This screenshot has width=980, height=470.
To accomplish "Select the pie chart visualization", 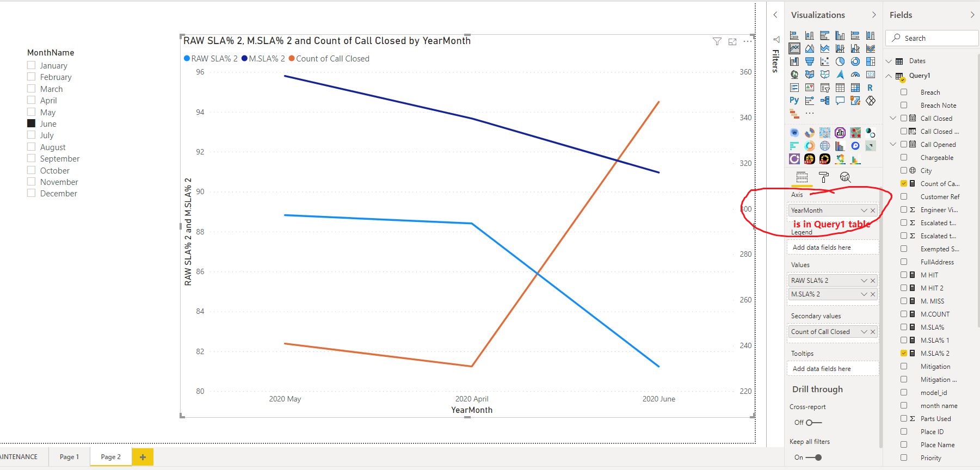I will point(840,61).
